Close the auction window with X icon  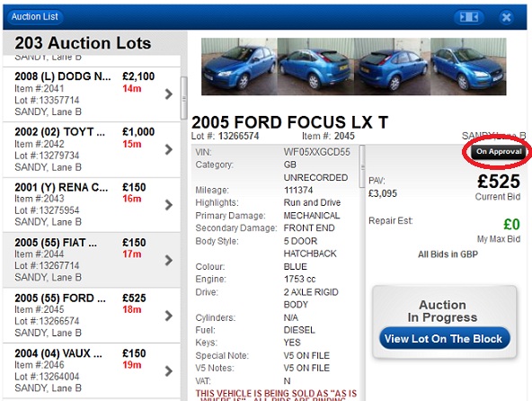click(506, 17)
